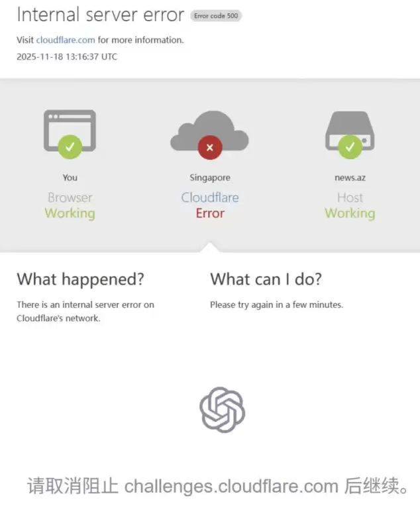Click the red X error badge

pyautogui.click(x=210, y=147)
